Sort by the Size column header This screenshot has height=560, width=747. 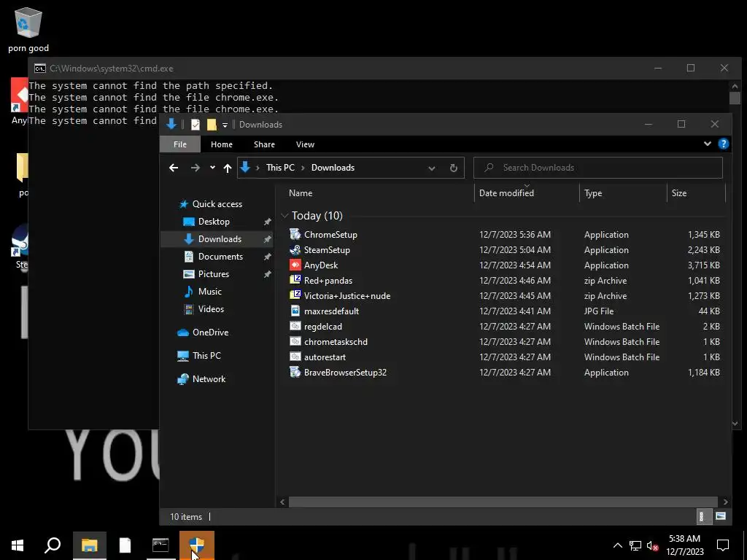(x=679, y=192)
